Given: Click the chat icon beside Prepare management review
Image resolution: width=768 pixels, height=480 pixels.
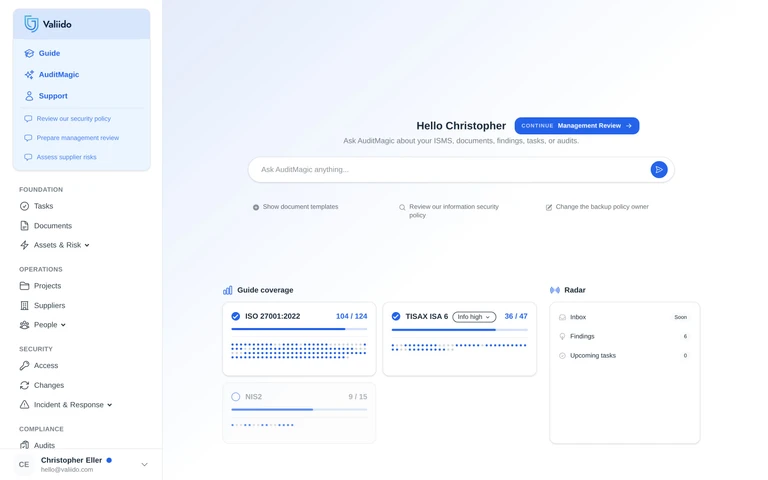Looking at the screenshot, I should (x=28, y=138).
